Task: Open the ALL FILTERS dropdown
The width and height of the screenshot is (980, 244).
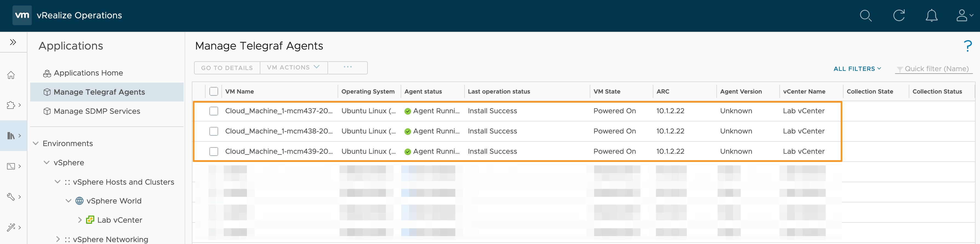Action: [857, 69]
